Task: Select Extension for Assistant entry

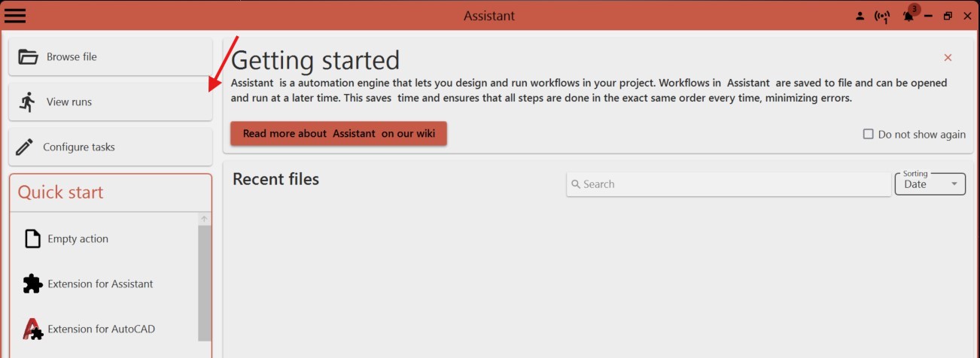Action: click(x=100, y=284)
